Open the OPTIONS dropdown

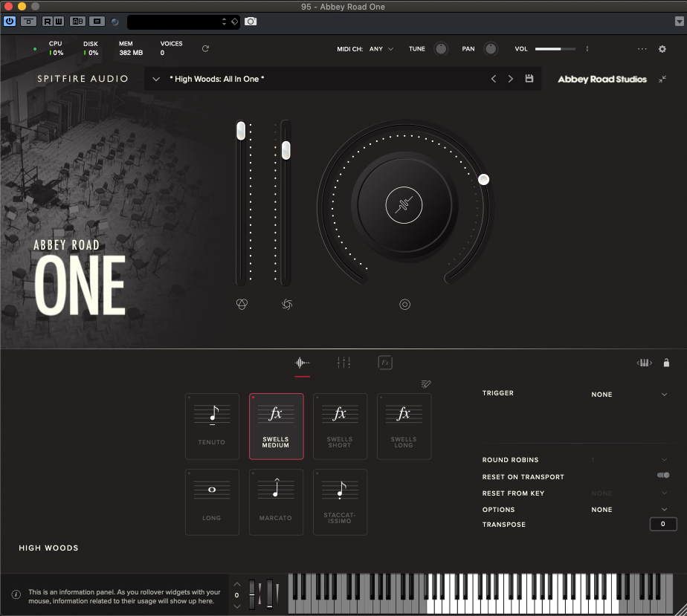point(629,510)
